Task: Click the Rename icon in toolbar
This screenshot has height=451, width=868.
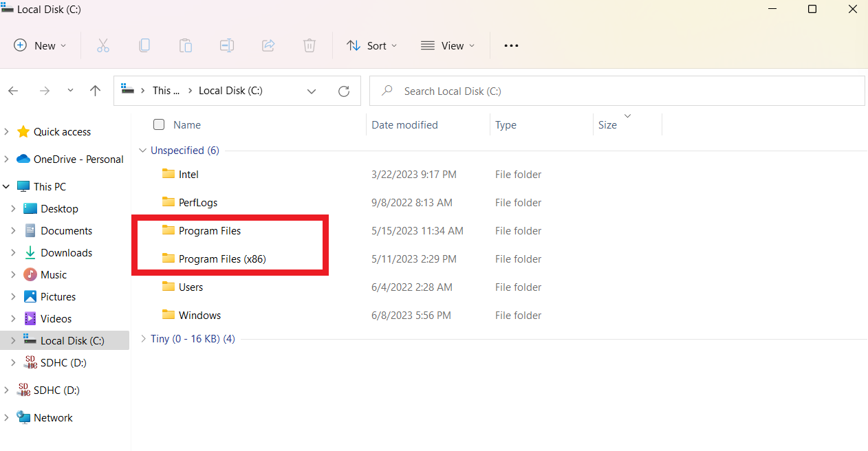Action: 227,45
